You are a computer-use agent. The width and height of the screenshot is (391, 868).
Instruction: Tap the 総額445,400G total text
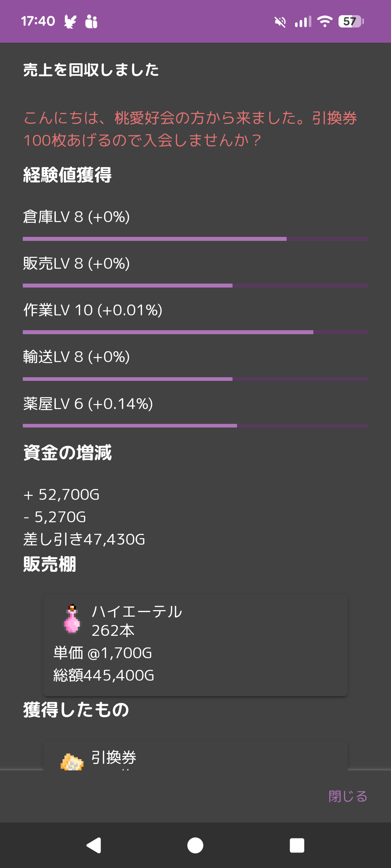[x=104, y=675]
